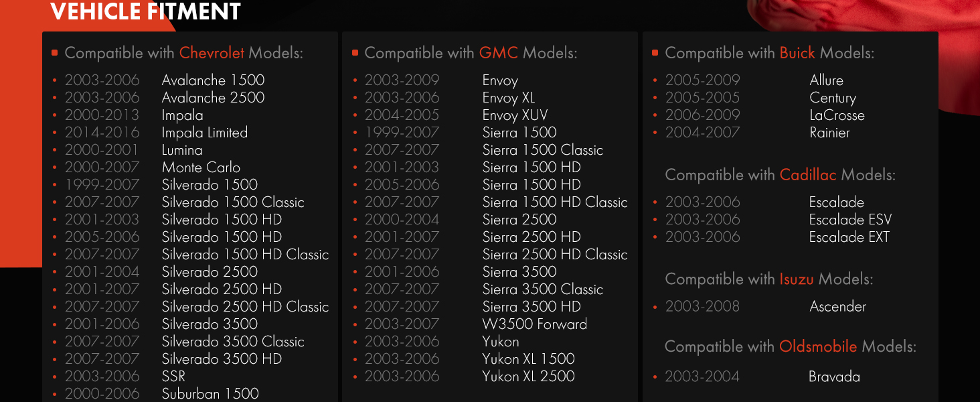Viewport: 980px width, 402px height.
Task: Click red square bullet beside GMC heading
Action: click(355, 53)
